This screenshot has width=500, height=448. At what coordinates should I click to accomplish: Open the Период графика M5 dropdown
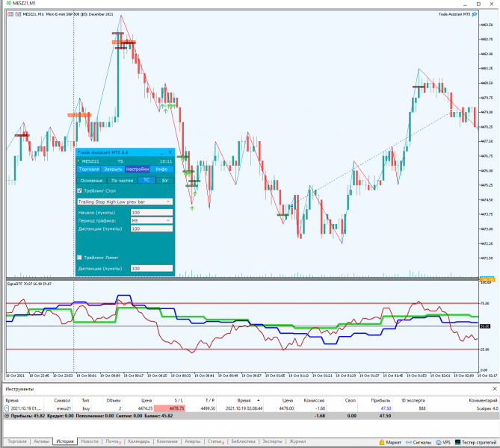(x=152, y=220)
